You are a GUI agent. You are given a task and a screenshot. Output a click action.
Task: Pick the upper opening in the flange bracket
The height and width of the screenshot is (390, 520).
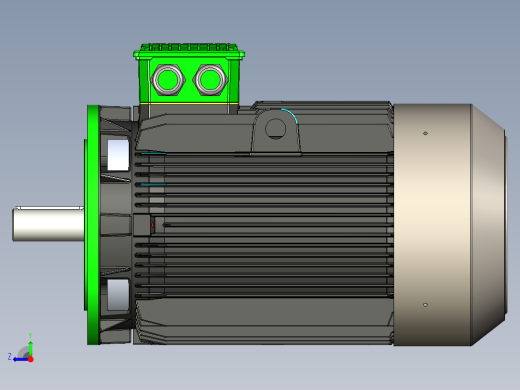click(x=118, y=155)
